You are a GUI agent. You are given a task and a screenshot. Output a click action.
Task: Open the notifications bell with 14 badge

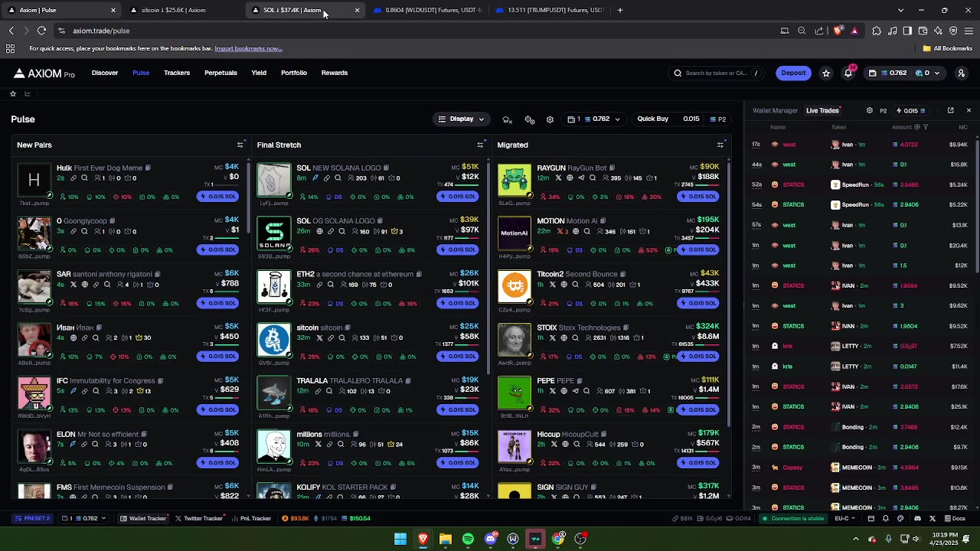(848, 73)
